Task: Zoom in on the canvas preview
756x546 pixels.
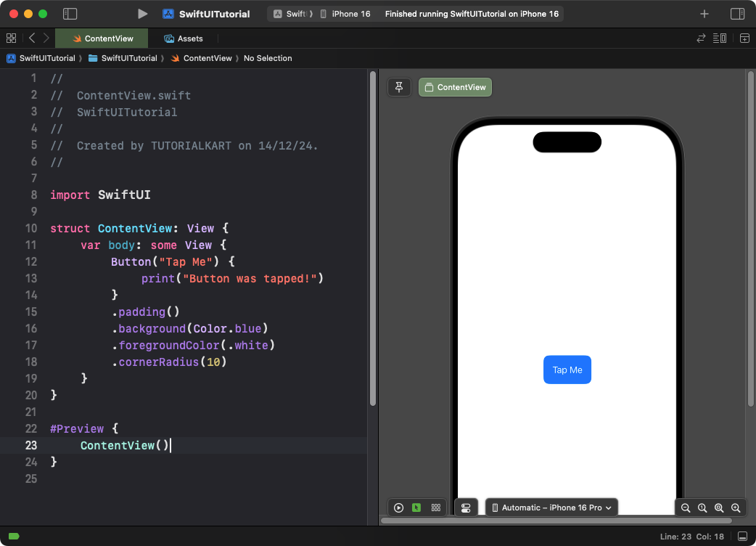Action: [x=736, y=508]
